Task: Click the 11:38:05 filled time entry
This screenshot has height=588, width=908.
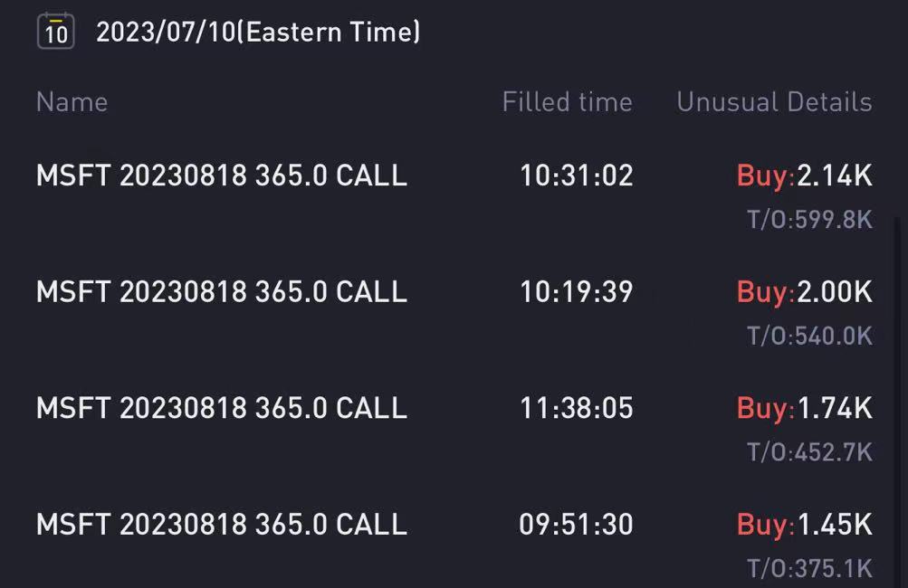Action: point(576,408)
